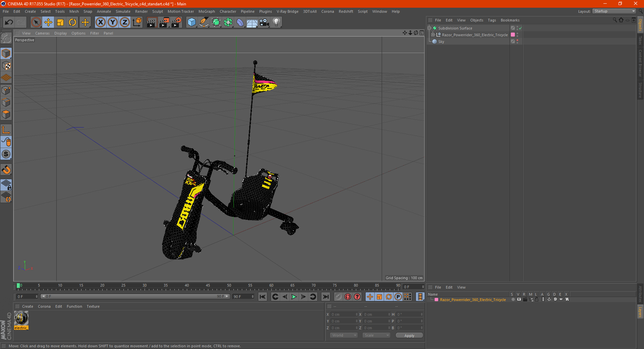This screenshot has height=349, width=644.
Task: Open the Deformer objects icon
Action: click(x=240, y=22)
